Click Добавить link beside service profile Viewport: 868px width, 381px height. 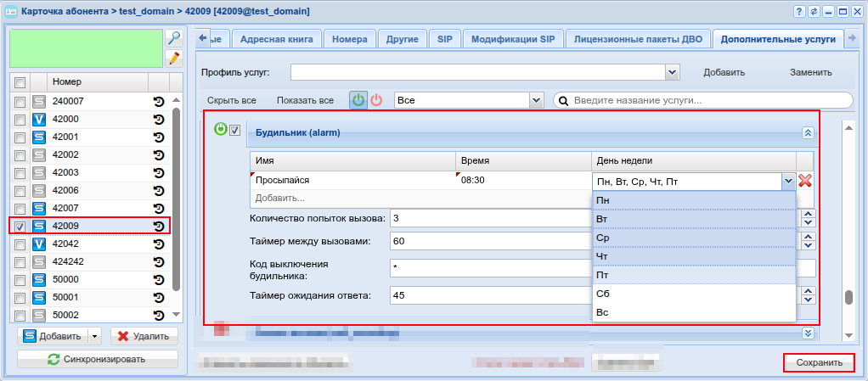point(724,72)
